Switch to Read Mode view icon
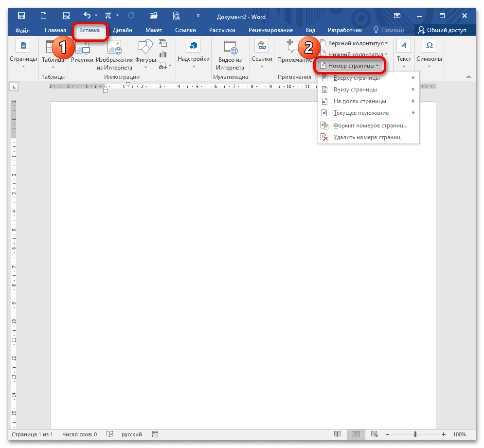Viewport: 484px width, 448px height. 337,434
